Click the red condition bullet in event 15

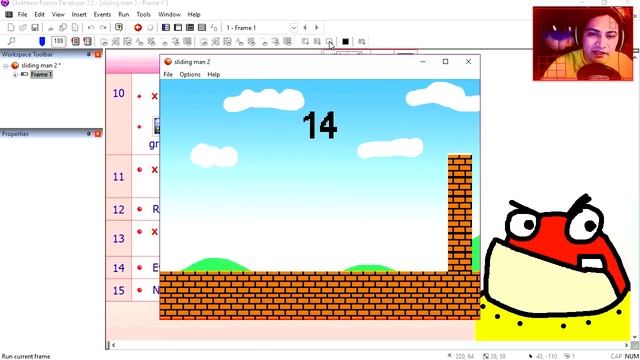[x=140, y=290]
